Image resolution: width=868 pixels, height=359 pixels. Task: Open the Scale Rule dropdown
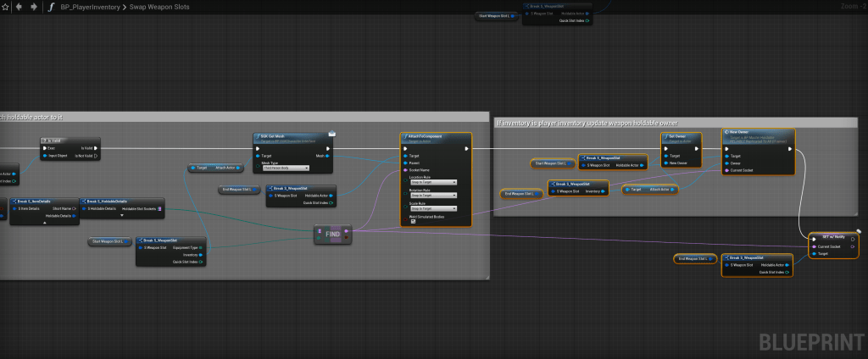click(x=432, y=207)
